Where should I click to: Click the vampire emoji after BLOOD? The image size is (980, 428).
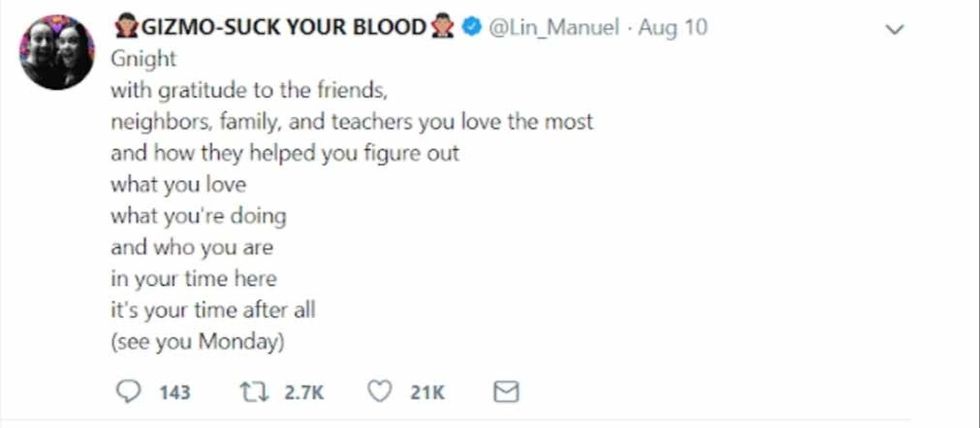(441, 28)
